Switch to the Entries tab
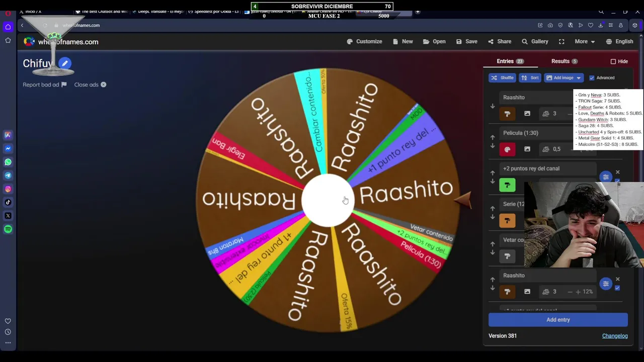Screen dimensions: 644x362 (510, 61)
